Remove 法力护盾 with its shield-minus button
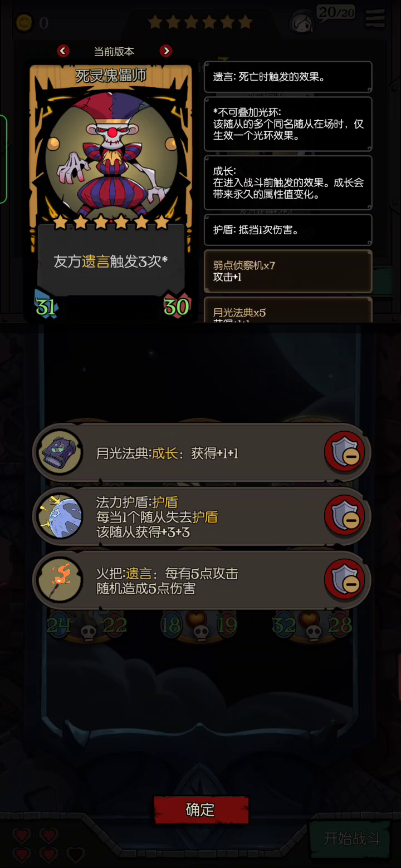The image size is (401, 868). 345,516
